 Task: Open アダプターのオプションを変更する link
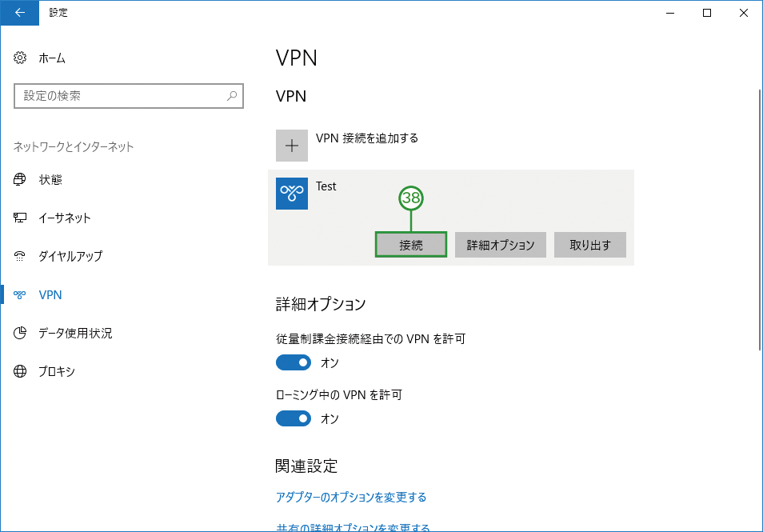(x=351, y=497)
